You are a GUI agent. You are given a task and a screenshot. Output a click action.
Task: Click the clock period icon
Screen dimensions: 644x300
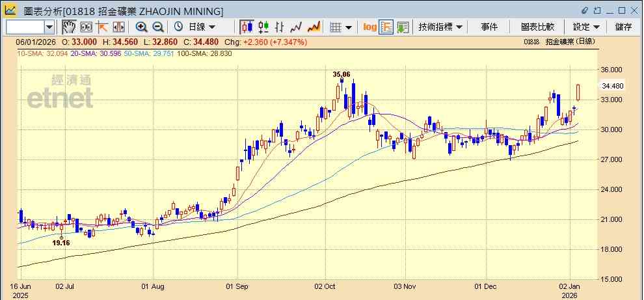[178, 27]
